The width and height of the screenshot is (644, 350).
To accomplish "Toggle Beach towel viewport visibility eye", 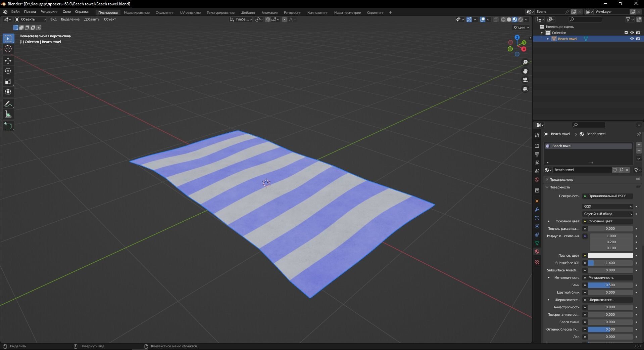I will pyautogui.click(x=632, y=39).
